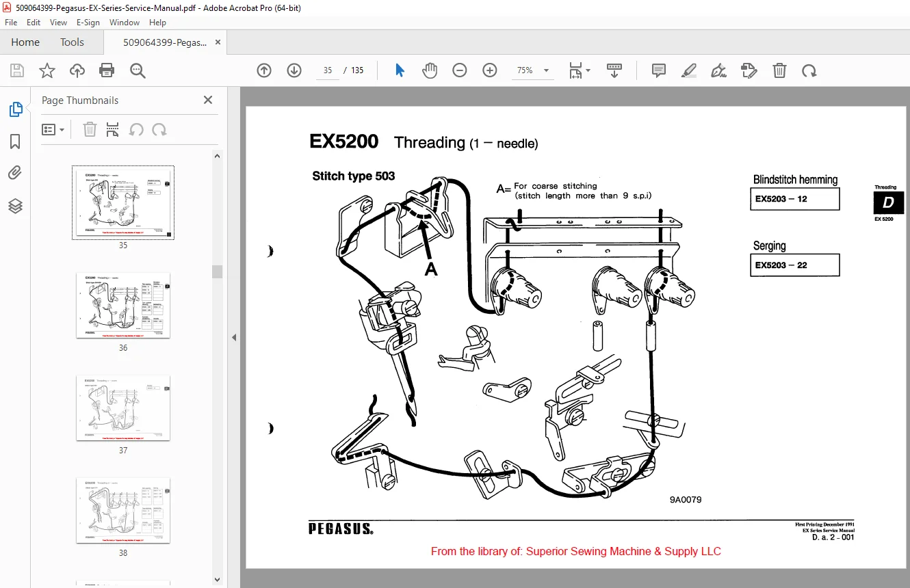Open thumbnails options dropdown

click(53, 129)
